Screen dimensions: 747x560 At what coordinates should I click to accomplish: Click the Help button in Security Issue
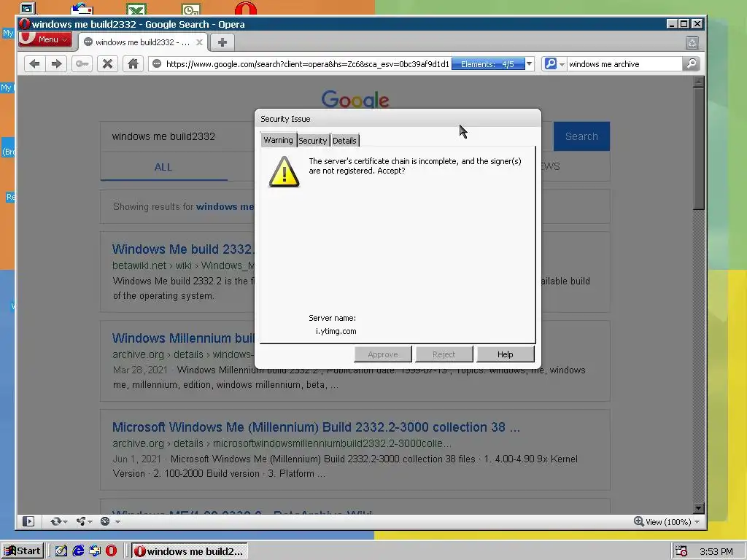click(x=505, y=354)
